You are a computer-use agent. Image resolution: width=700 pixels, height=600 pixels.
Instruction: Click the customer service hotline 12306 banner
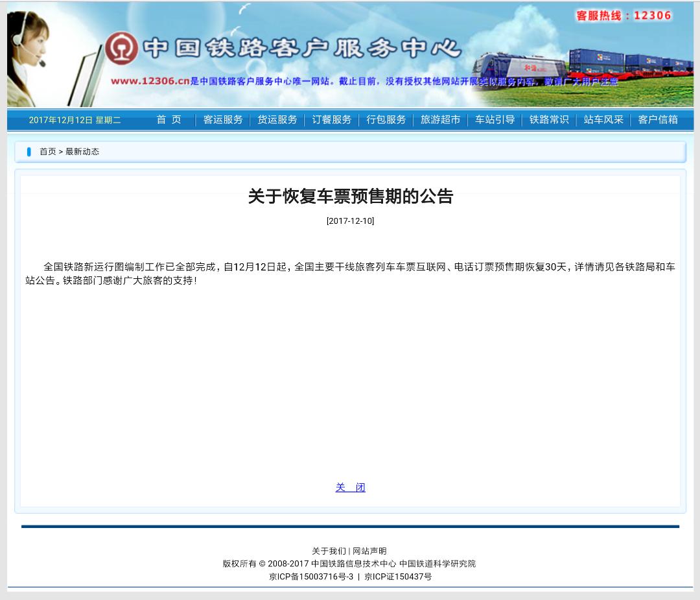624,15
